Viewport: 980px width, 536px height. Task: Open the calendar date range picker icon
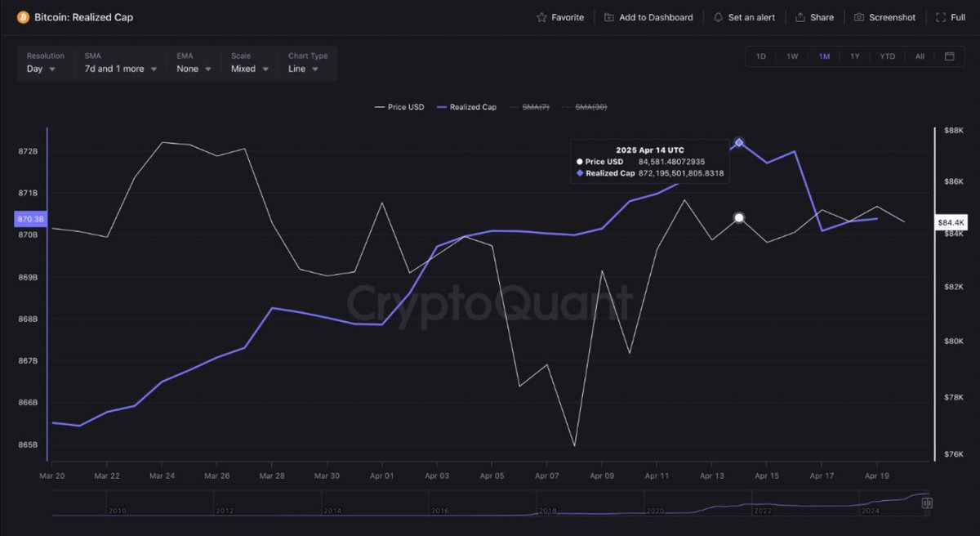point(948,56)
